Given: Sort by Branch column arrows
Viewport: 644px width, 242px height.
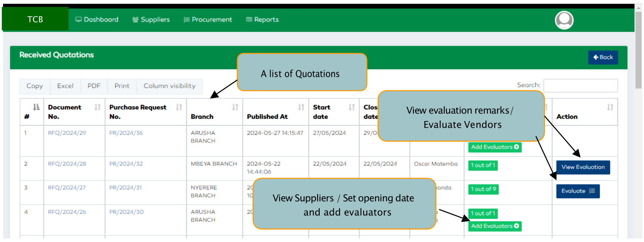Looking at the screenshot, I should (x=235, y=107).
